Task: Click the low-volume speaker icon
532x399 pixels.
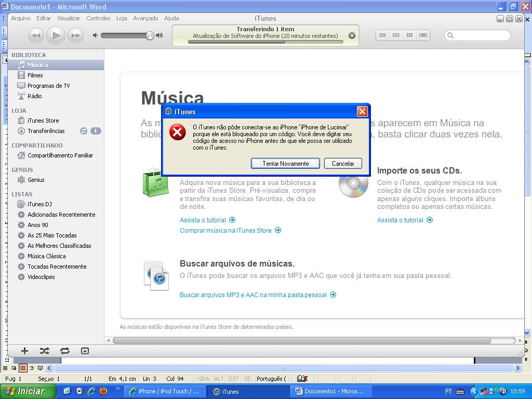Action: (96, 35)
